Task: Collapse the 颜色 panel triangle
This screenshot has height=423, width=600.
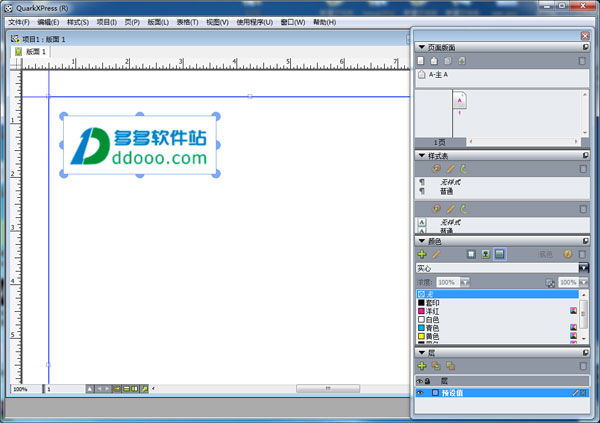Action: (x=422, y=241)
